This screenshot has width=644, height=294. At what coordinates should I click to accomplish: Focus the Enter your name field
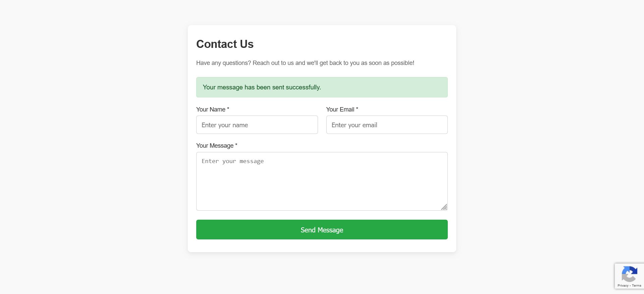pos(257,125)
